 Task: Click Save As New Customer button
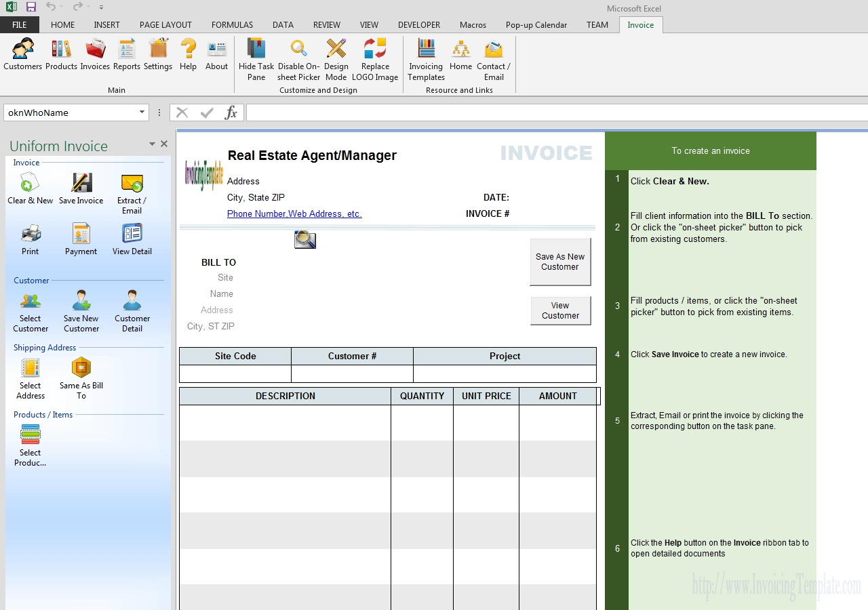560,262
